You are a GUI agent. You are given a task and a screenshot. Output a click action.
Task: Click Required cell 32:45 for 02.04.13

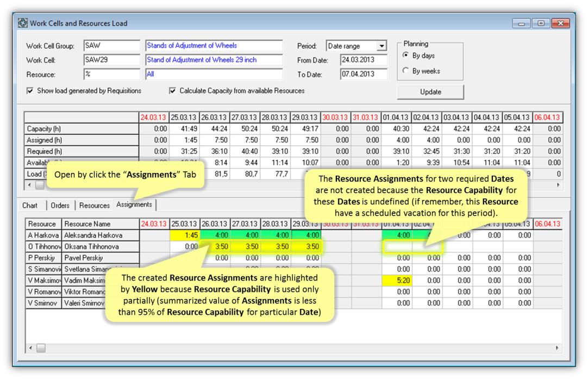coord(427,151)
